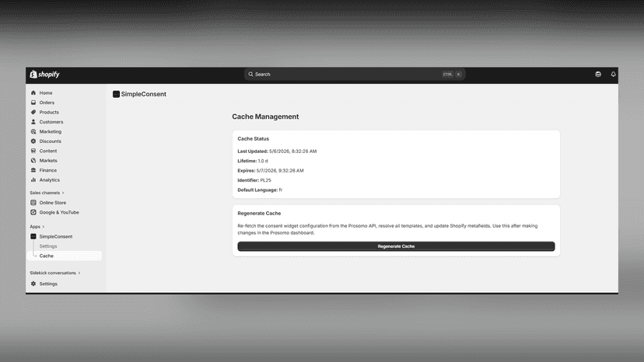Expand Apps section chevron

click(x=43, y=227)
